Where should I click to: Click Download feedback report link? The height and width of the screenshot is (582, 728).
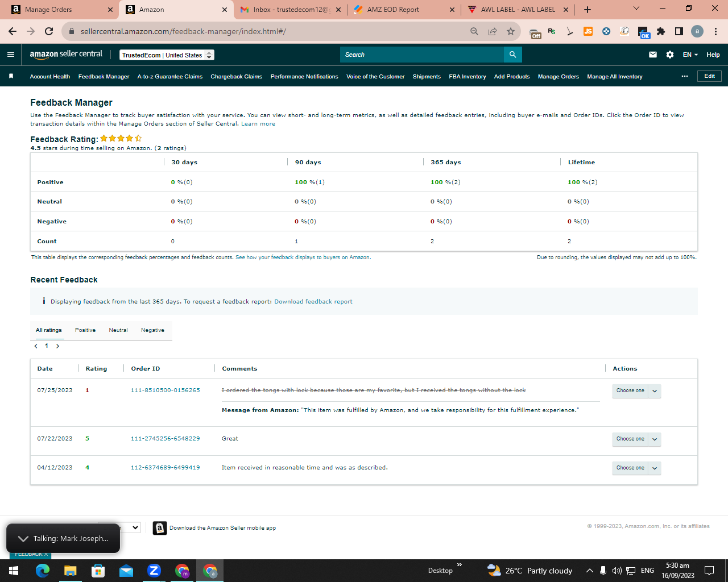click(x=313, y=302)
